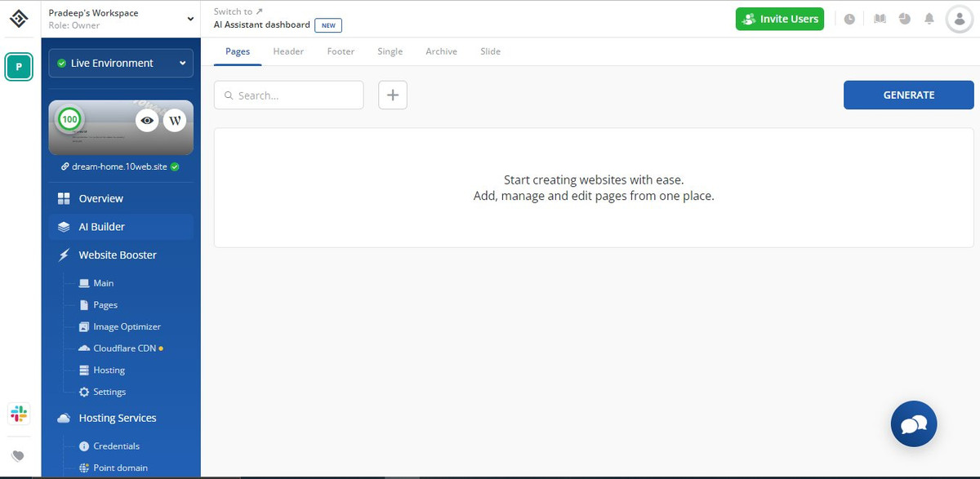Open the user profile avatar icon
The image size is (980, 479).
point(959,19)
